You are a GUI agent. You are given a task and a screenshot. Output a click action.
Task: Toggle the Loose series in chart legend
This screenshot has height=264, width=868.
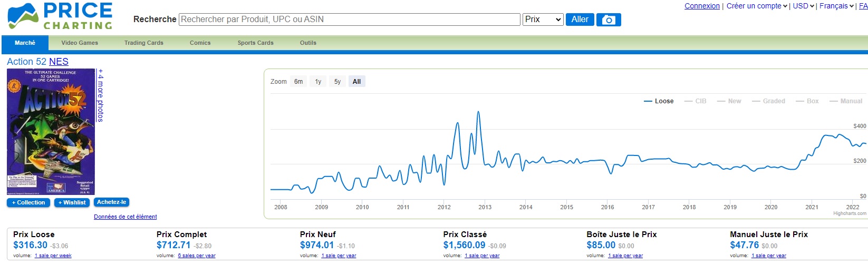pos(659,101)
